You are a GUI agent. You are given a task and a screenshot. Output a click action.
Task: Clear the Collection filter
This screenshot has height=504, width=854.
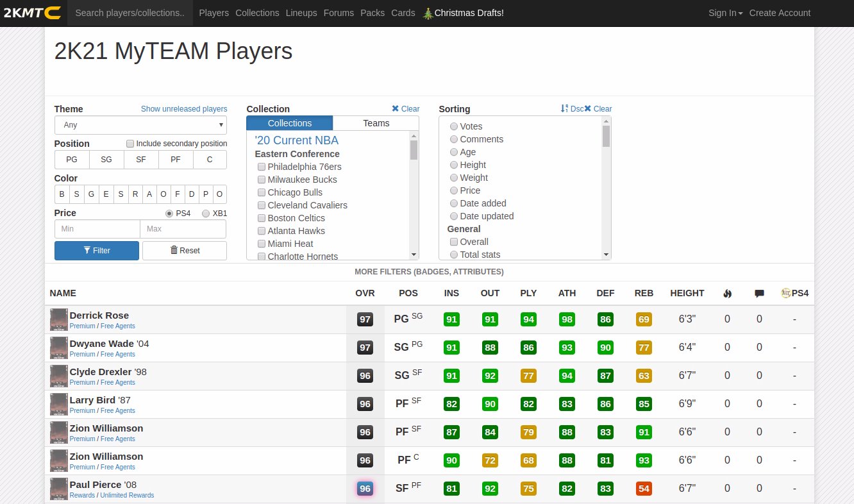click(406, 108)
